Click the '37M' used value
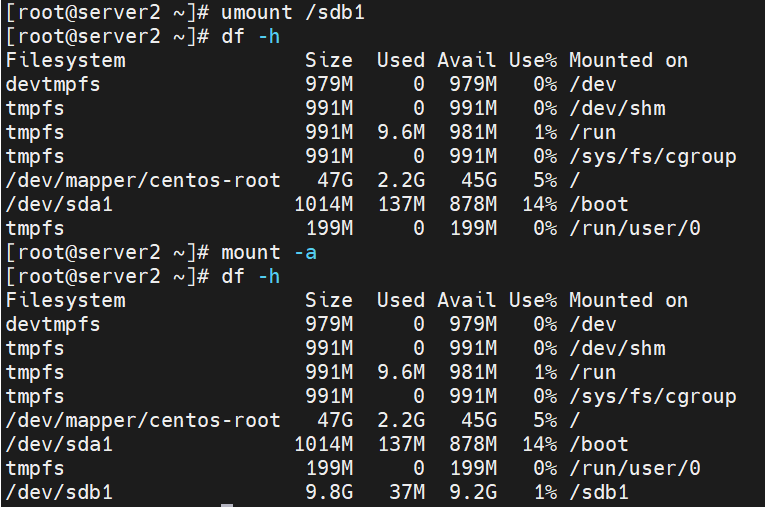This screenshot has width=765, height=507. click(407, 492)
